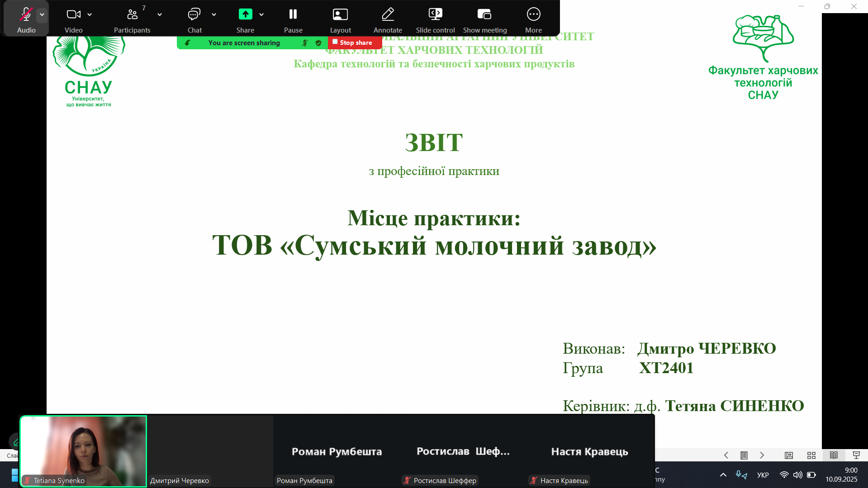
Task: Open the Chat panel
Action: tap(194, 19)
